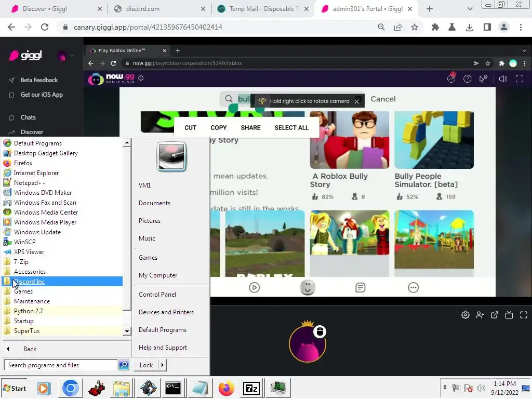Click the now.gg notification icon with red dot
Screen dimensions: 532x399
point(451,78)
